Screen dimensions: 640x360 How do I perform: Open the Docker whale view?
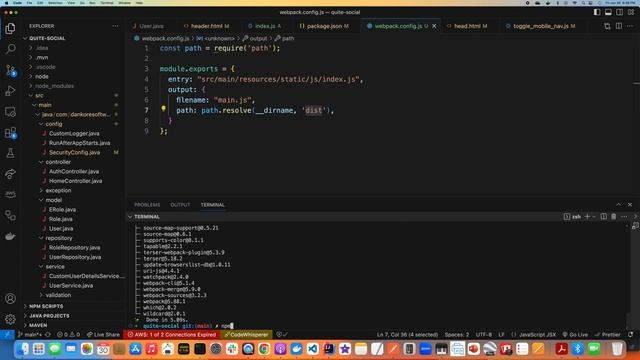coord(10,236)
